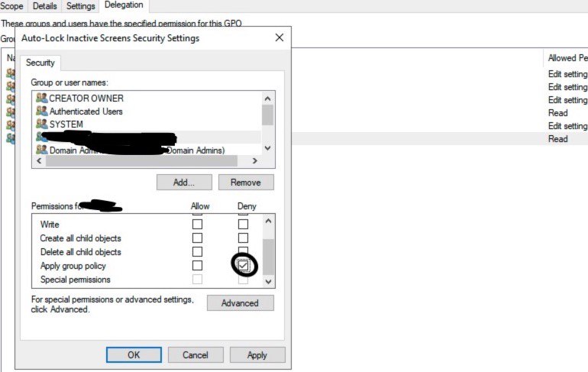Click the Authenticated Users group icon
The image size is (588, 372).
(42, 111)
